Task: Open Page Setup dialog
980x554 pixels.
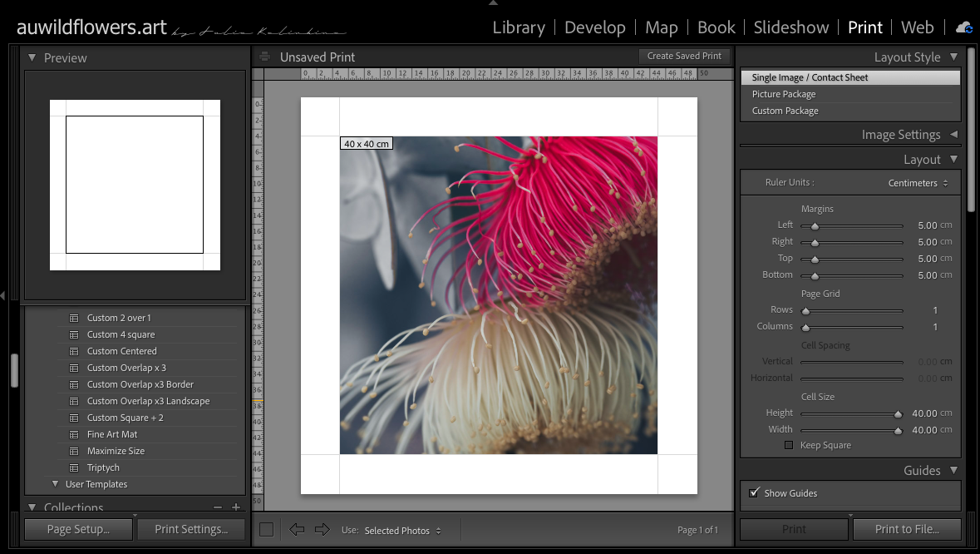Action: pyautogui.click(x=78, y=529)
